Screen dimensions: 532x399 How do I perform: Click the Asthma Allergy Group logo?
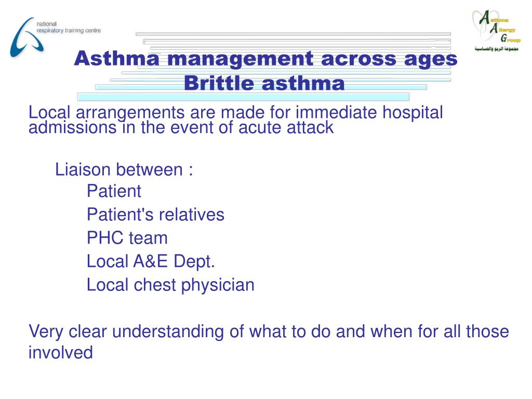tap(496, 31)
